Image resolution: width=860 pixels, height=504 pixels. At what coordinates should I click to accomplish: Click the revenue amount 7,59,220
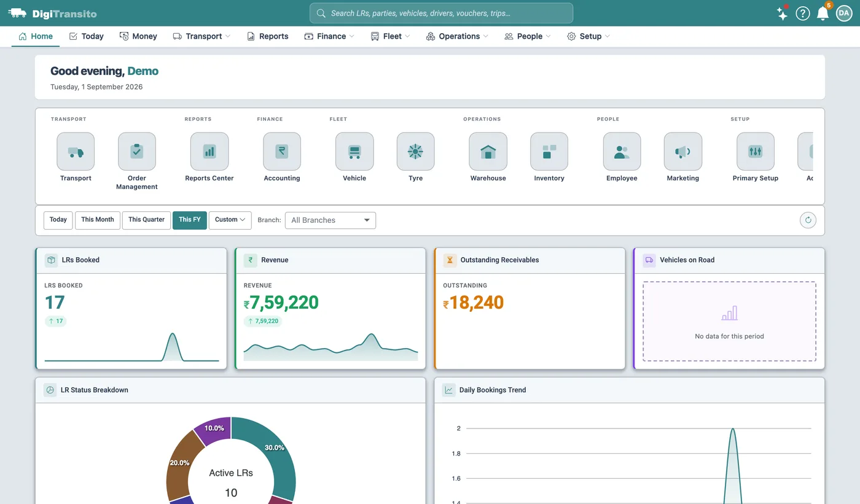tap(281, 303)
